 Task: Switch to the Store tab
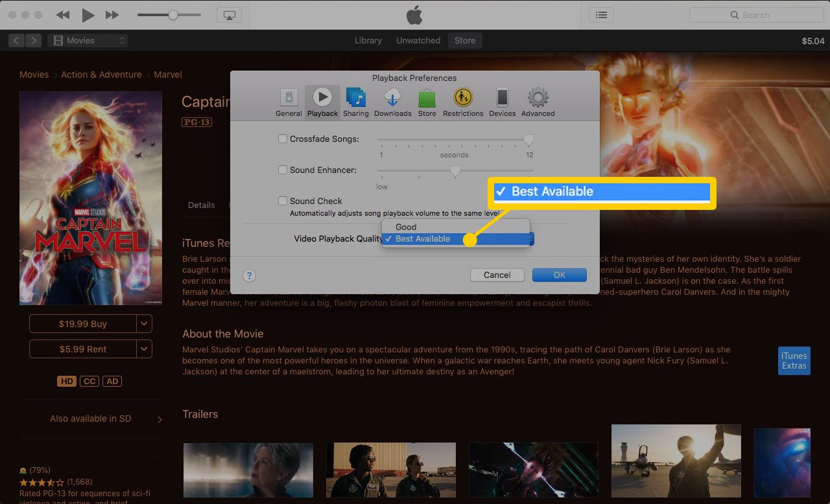click(x=465, y=40)
